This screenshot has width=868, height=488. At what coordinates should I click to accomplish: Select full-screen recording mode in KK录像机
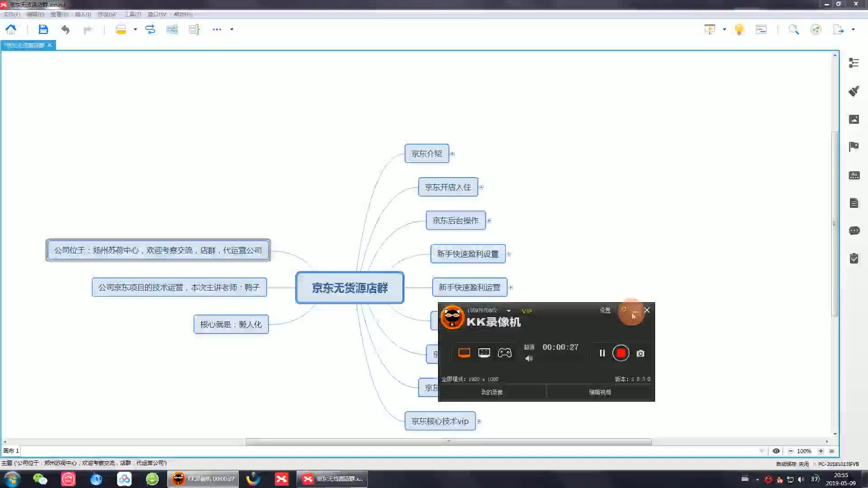pyautogui.click(x=464, y=353)
